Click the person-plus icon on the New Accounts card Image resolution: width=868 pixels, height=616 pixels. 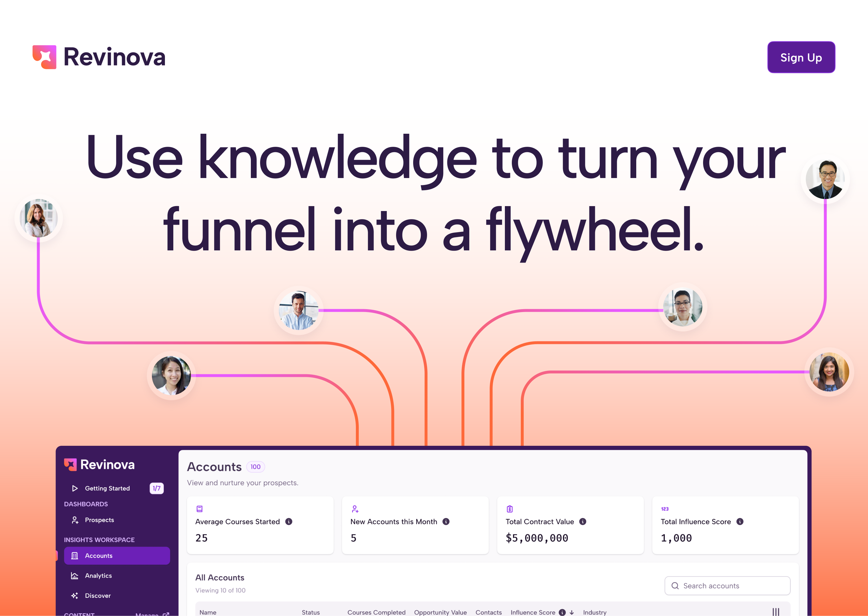click(355, 509)
